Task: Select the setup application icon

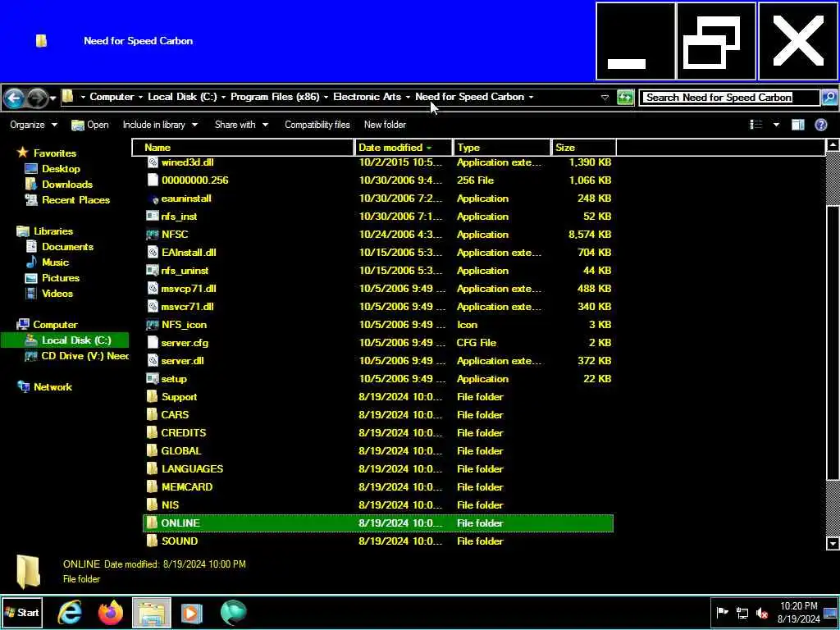Action: click(x=153, y=379)
